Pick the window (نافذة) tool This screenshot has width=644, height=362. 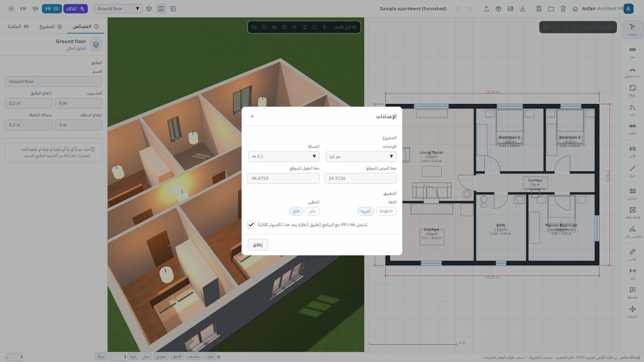[x=632, y=129]
